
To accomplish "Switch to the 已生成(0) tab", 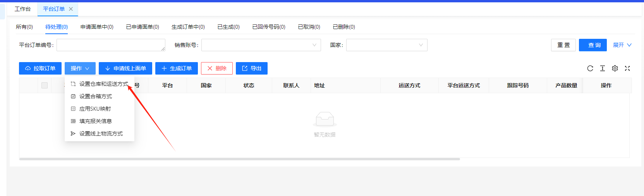I will pos(228,27).
